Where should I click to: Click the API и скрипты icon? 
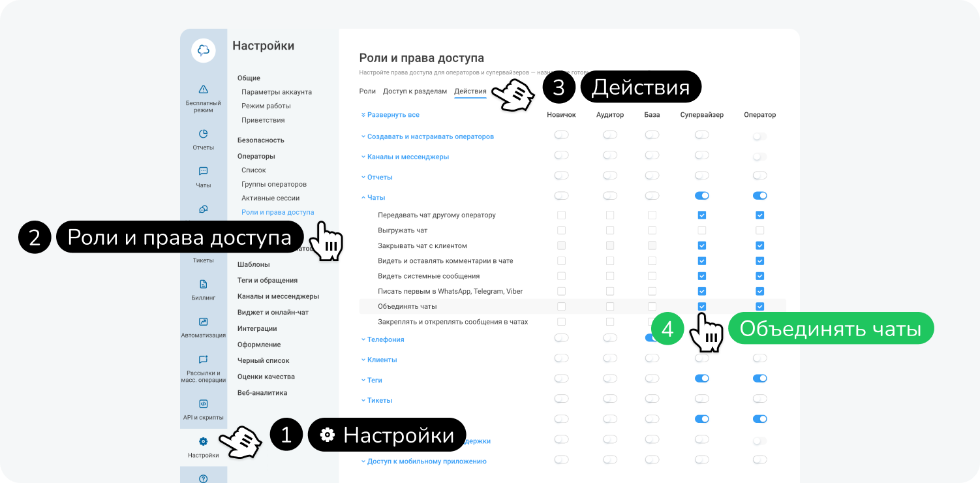(x=203, y=404)
